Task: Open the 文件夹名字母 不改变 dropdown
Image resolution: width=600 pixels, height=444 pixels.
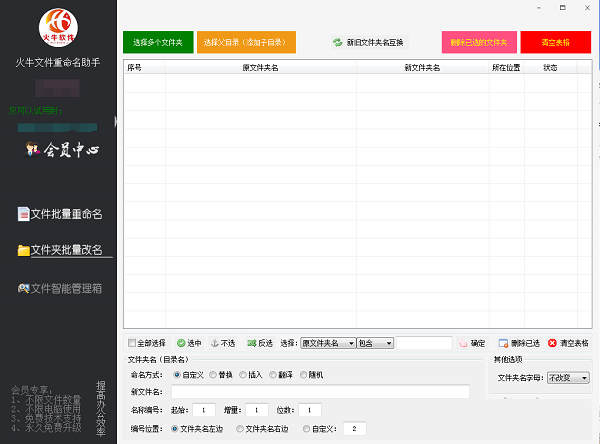Action: click(x=569, y=378)
